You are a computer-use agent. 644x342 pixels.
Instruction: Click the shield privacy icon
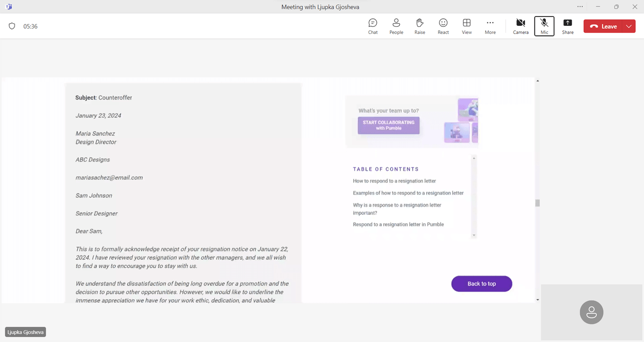point(12,26)
